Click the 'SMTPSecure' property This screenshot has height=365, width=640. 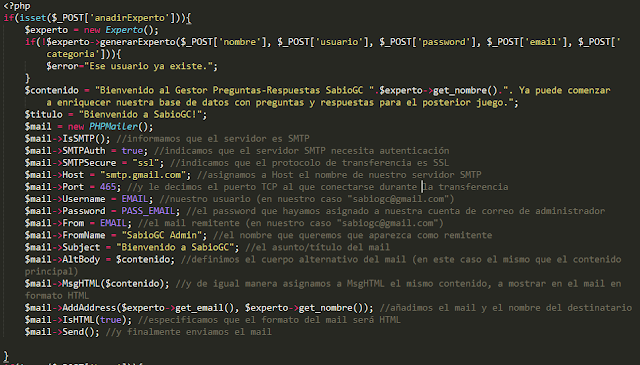(89, 163)
